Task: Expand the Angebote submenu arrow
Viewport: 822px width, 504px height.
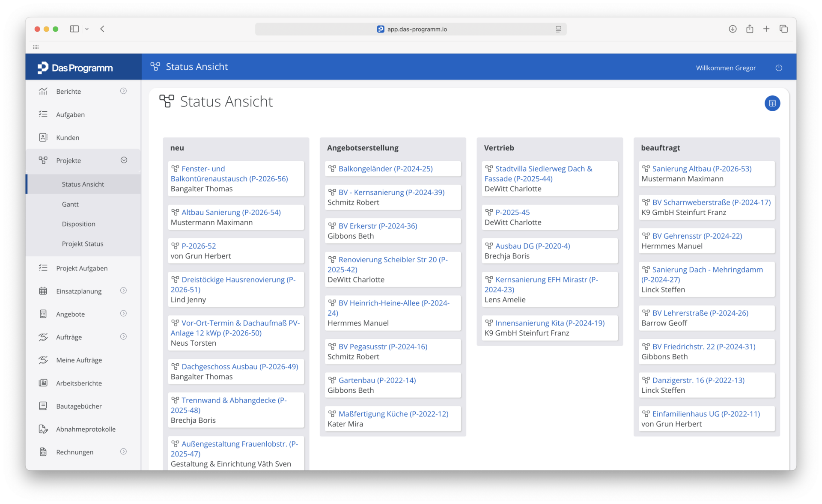Action: point(123,314)
